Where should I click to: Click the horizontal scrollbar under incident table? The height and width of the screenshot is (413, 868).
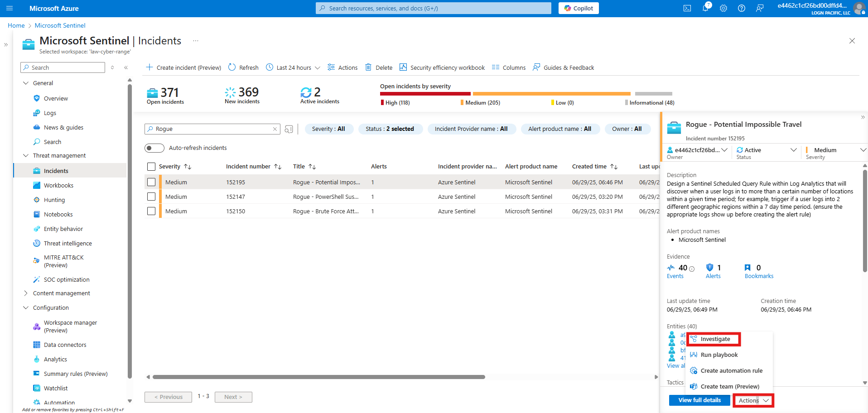[x=318, y=377]
